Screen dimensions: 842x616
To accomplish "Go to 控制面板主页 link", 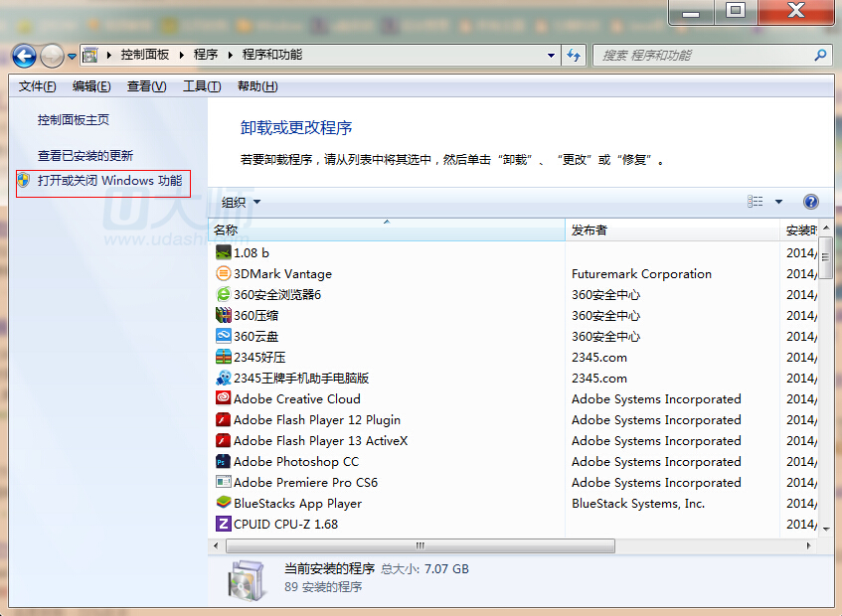I will point(74,120).
